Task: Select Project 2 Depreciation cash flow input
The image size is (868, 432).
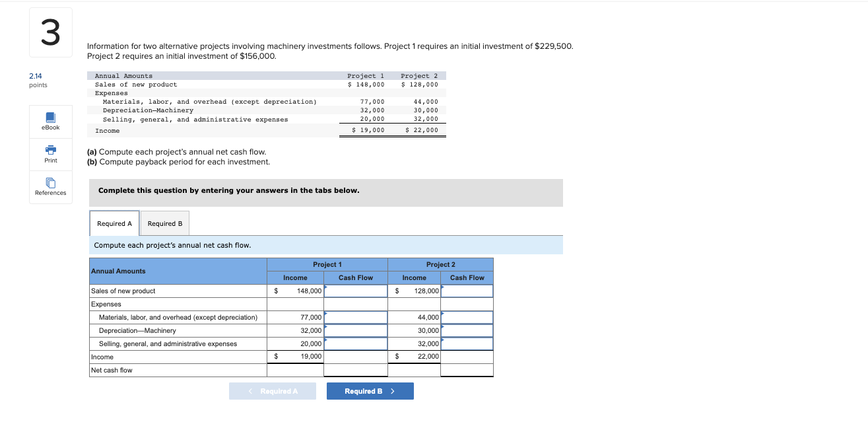Action: tap(467, 330)
